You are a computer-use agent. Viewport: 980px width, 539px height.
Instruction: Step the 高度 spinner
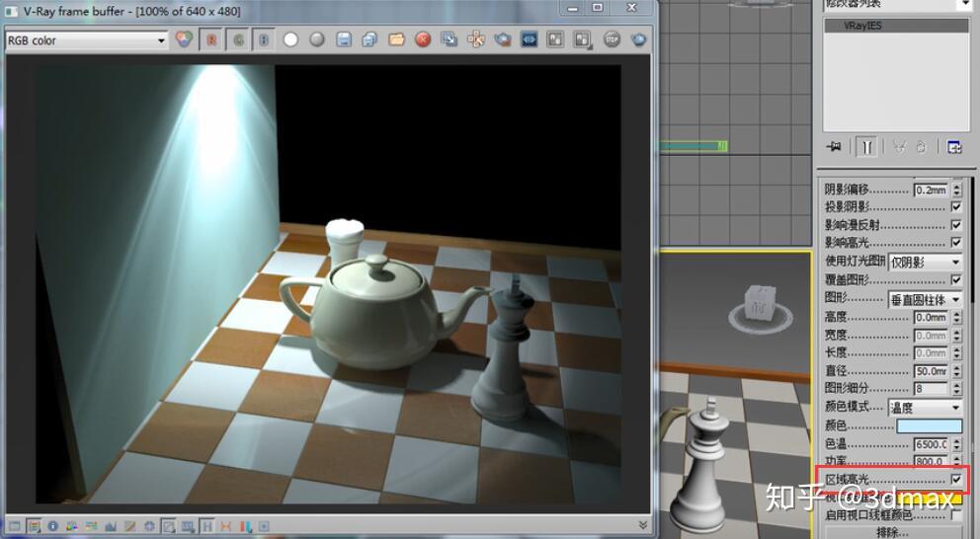pos(957,317)
